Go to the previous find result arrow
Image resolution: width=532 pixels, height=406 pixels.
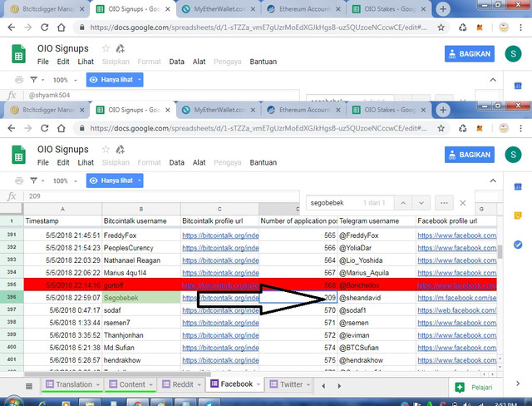tap(403, 203)
